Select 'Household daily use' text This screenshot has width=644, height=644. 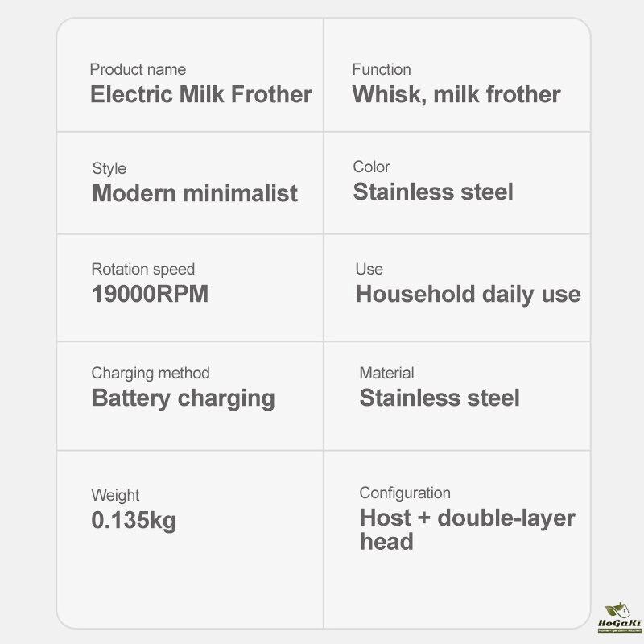tap(469, 295)
